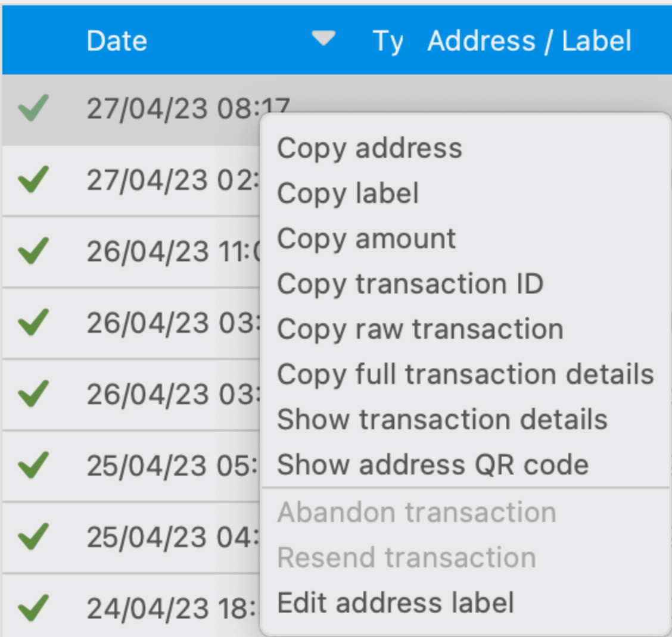Select Edit address label option
Screen dimensions: 672x637
click(x=394, y=602)
